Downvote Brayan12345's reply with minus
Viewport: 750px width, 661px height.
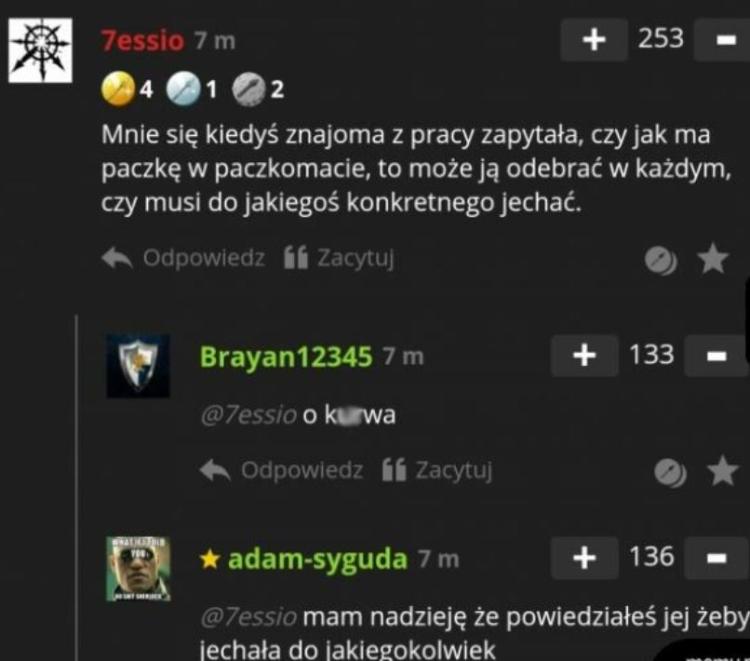[716, 356]
